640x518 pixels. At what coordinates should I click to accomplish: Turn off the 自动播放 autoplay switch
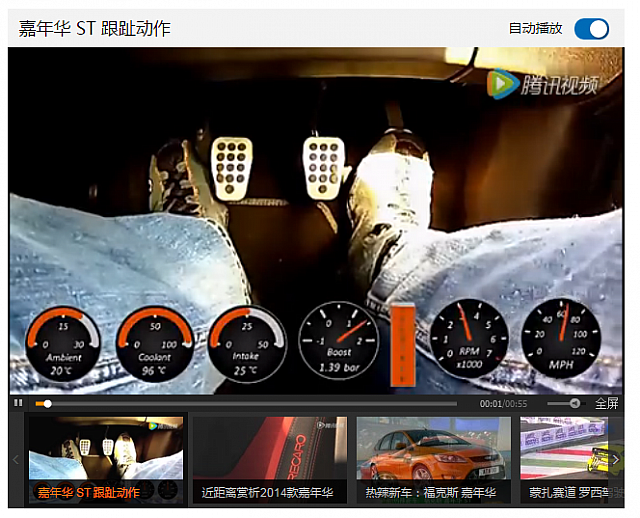pyautogui.click(x=591, y=29)
